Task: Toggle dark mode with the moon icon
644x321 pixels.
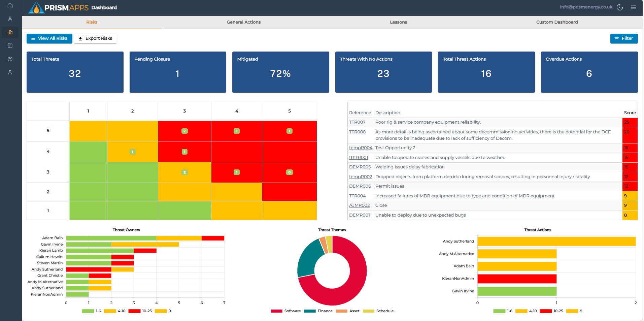Action: pos(620,7)
